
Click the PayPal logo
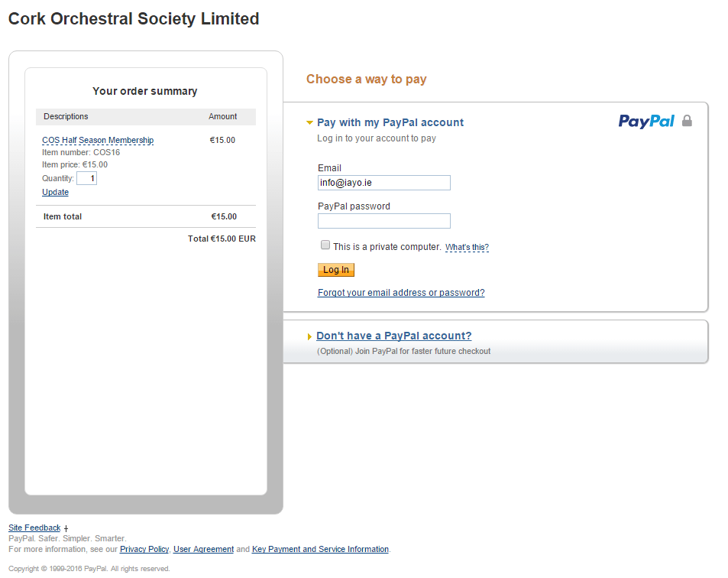645,121
